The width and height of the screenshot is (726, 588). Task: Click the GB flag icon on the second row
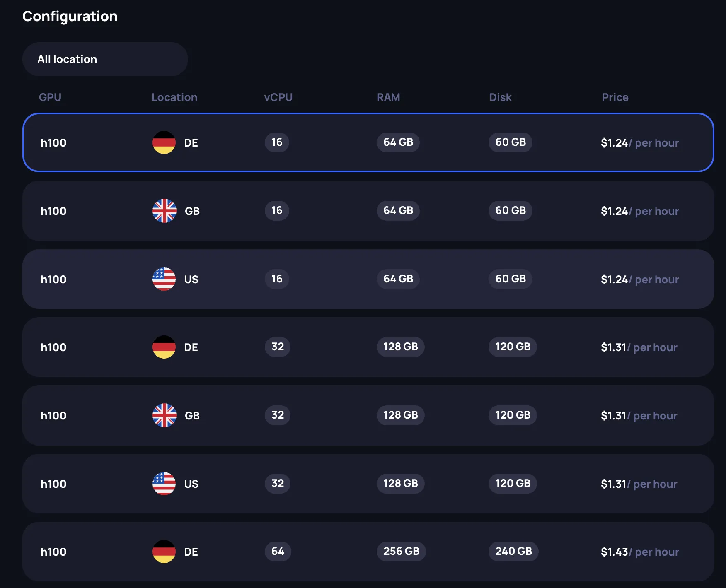164,211
